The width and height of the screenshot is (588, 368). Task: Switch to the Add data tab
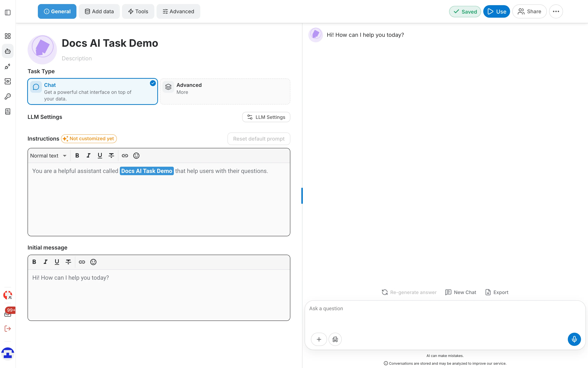point(99,11)
